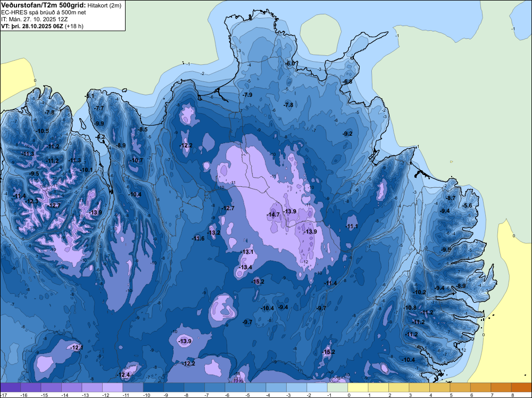Select the -6.0 temperature label near north coast
The image size is (532, 398).
[x=290, y=64]
